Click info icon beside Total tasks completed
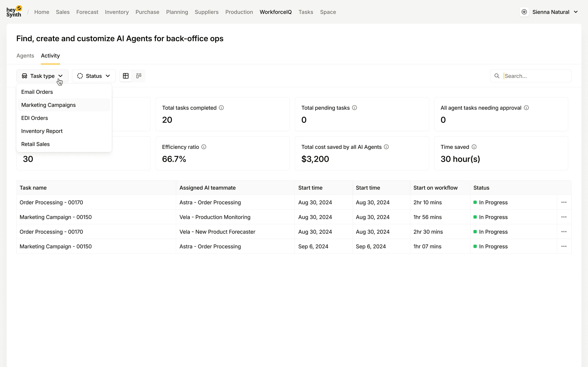Viewport: 588px width, 367px height. [221, 108]
